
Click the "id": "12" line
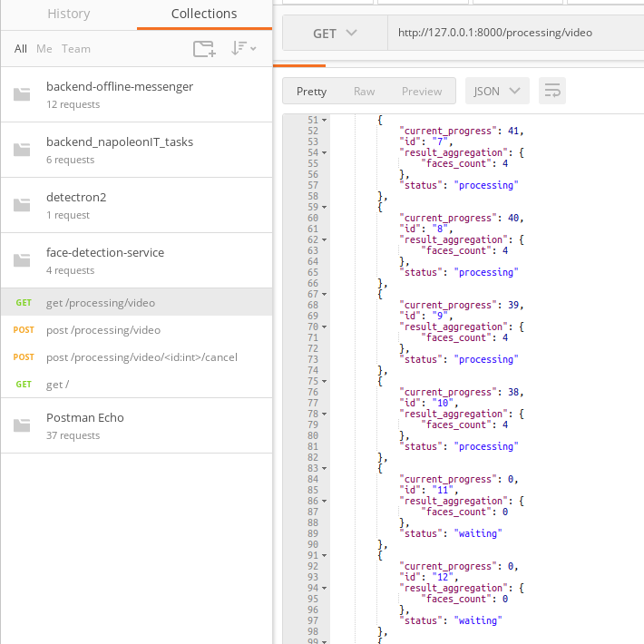tap(429, 577)
